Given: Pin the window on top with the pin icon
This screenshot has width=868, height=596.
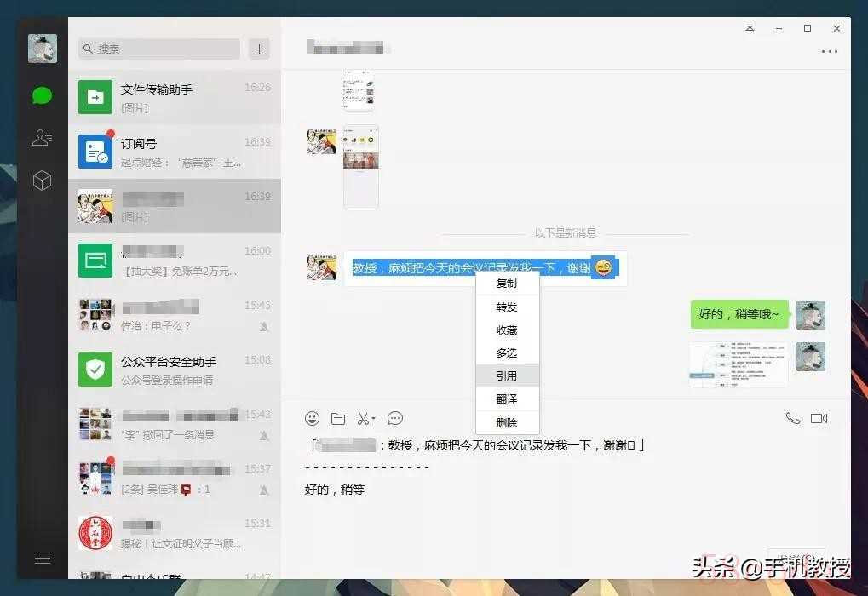Looking at the screenshot, I should point(750,29).
